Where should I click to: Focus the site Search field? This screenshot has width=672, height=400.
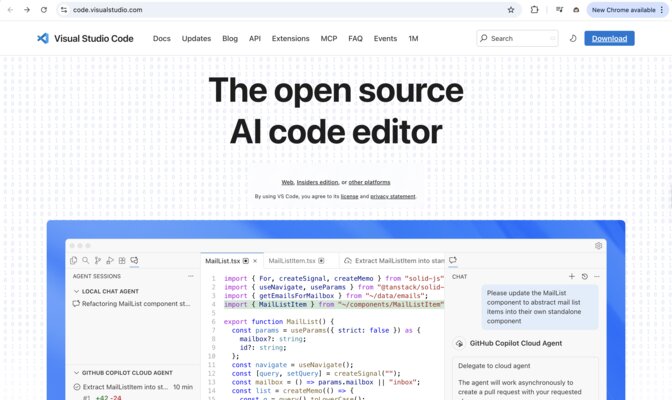click(x=517, y=38)
